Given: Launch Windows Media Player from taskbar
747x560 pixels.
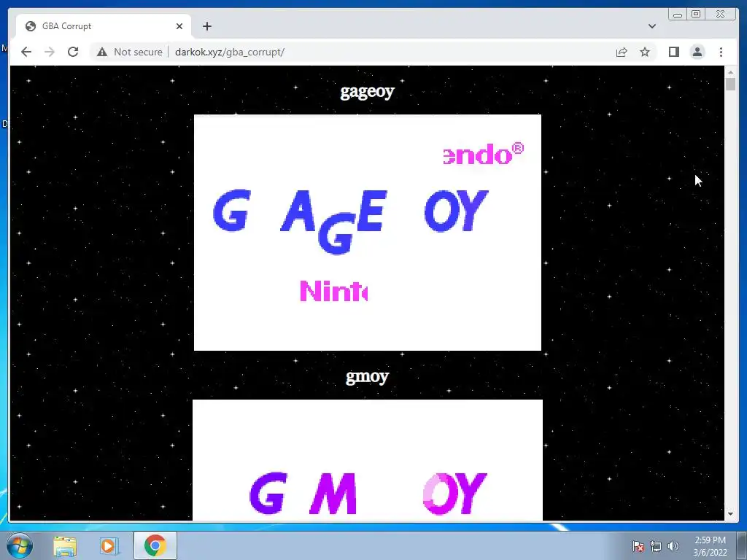Looking at the screenshot, I should pyautogui.click(x=109, y=545).
